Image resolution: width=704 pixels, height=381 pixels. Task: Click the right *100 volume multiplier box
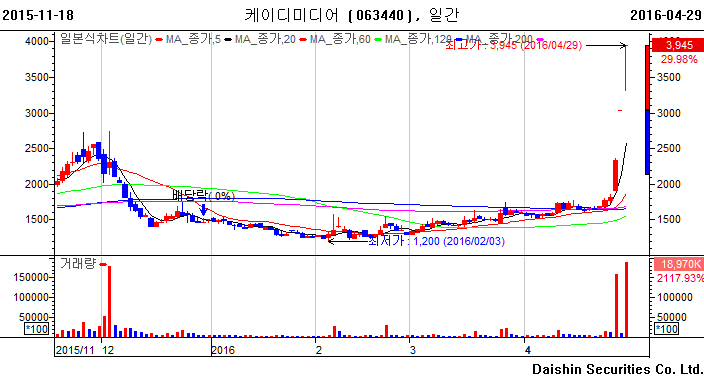coord(667,329)
